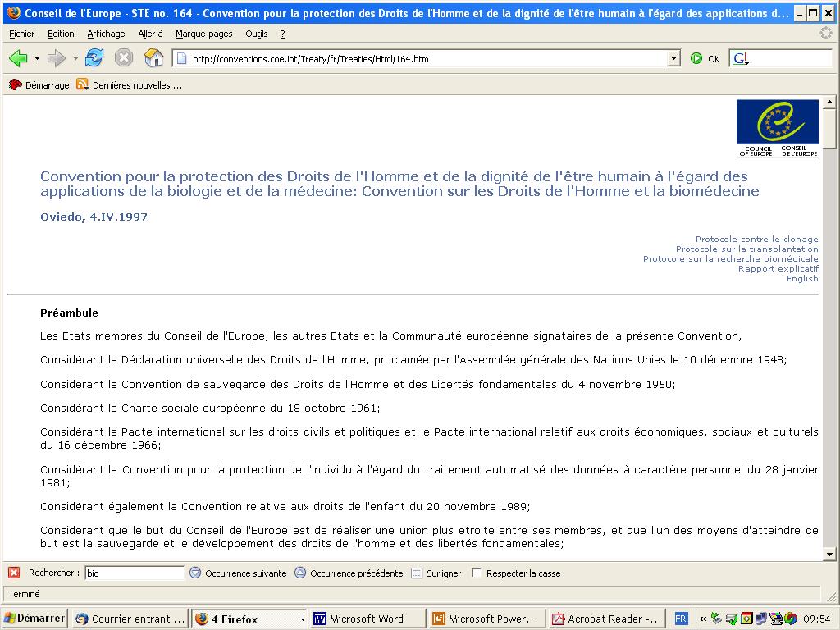Click the Démarrage bookmark icon

15,84
